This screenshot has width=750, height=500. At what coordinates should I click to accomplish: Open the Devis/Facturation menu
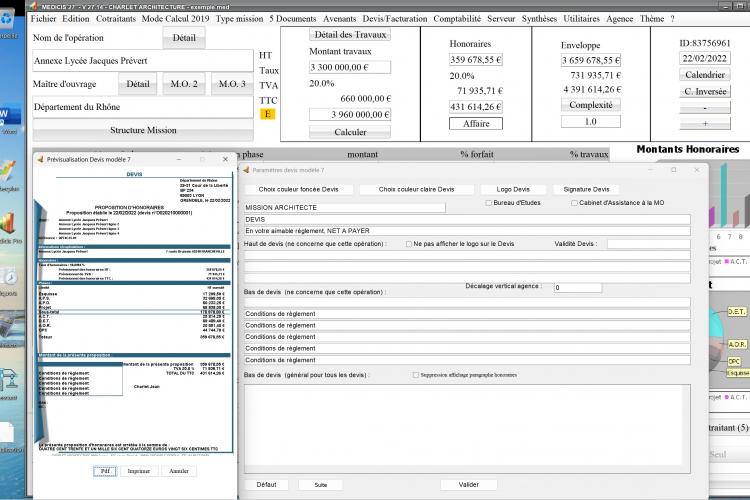[x=395, y=19]
